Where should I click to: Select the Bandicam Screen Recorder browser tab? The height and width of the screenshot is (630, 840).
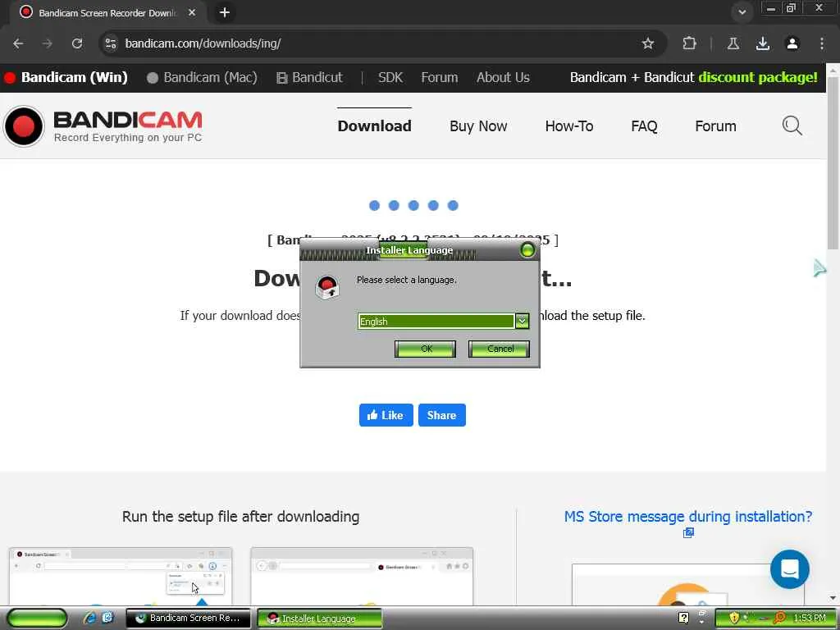coord(107,12)
